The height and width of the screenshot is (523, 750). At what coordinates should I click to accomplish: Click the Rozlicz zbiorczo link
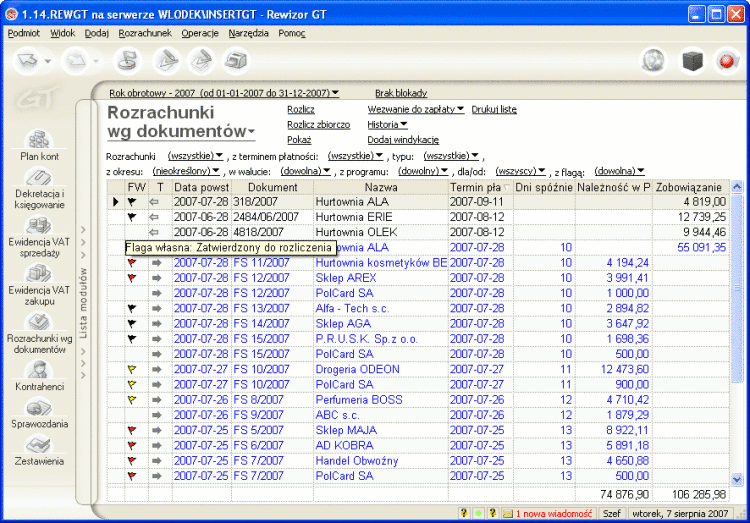318,124
